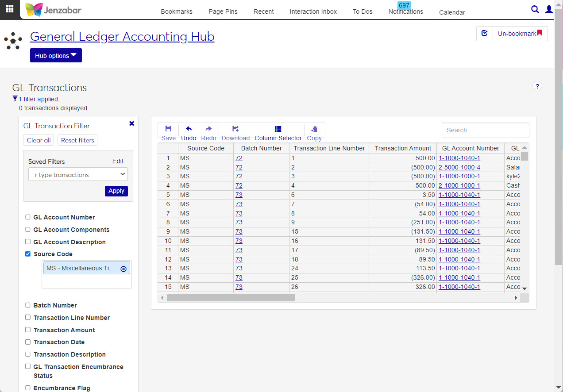Enable the GL Account Number filter
Viewport: 563px width, 392px height.
point(28,217)
